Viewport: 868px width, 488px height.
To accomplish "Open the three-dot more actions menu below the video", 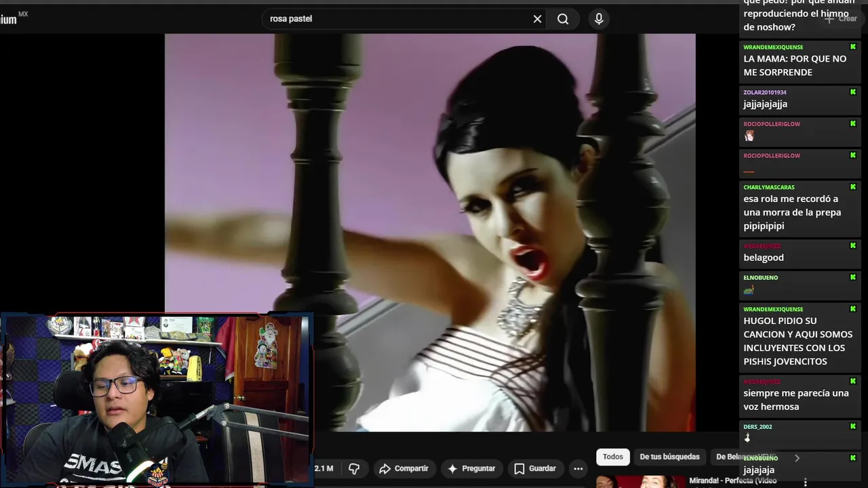I will tap(578, 468).
